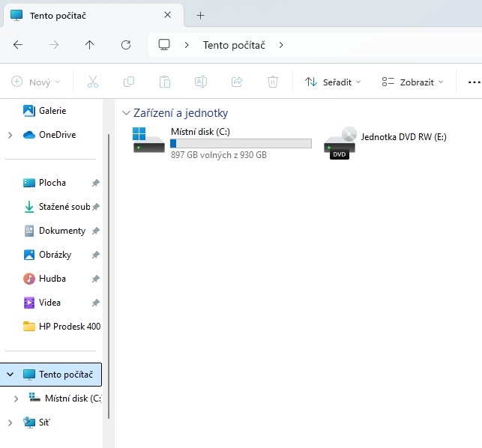
Task: Collapse the Zařízení a jednotky group
Action: click(126, 113)
